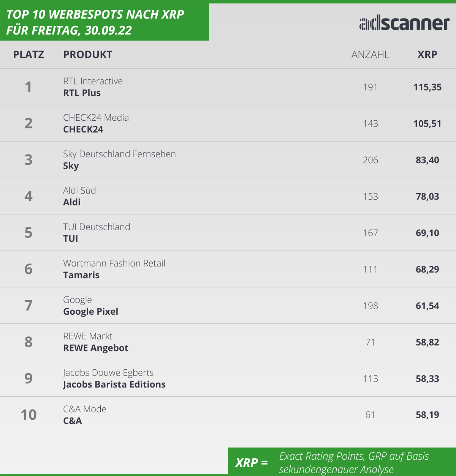Select the TUI Deutschland entry
This screenshot has width=456, height=476.
pos(97,227)
